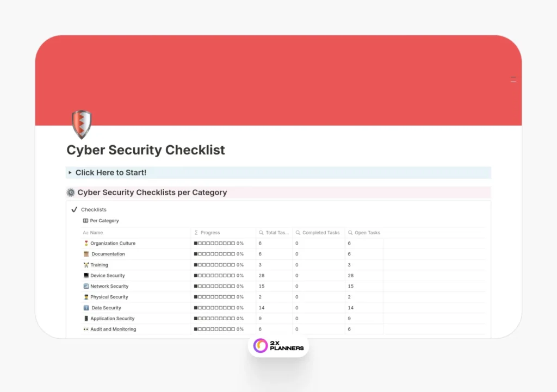Click the Physical Security guard icon
Screen dimensions: 557x392
click(x=86, y=297)
